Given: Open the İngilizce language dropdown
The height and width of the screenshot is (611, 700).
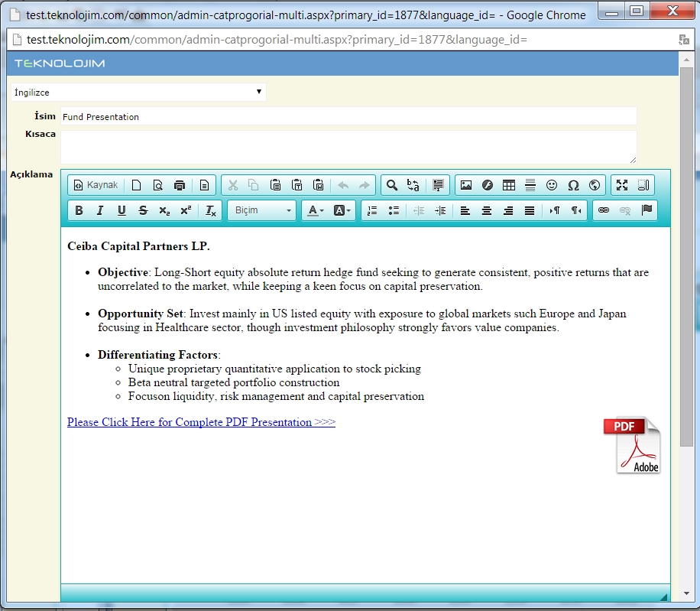Looking at the screenshot, I should click(x=138, y=92).
